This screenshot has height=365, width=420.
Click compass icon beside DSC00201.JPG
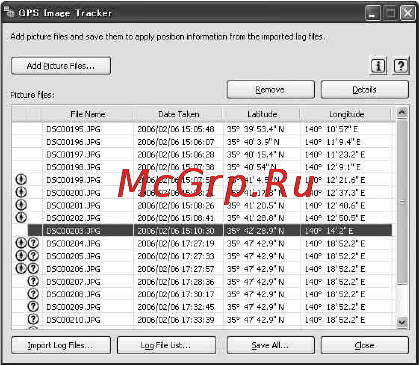(x=21, y=205)
